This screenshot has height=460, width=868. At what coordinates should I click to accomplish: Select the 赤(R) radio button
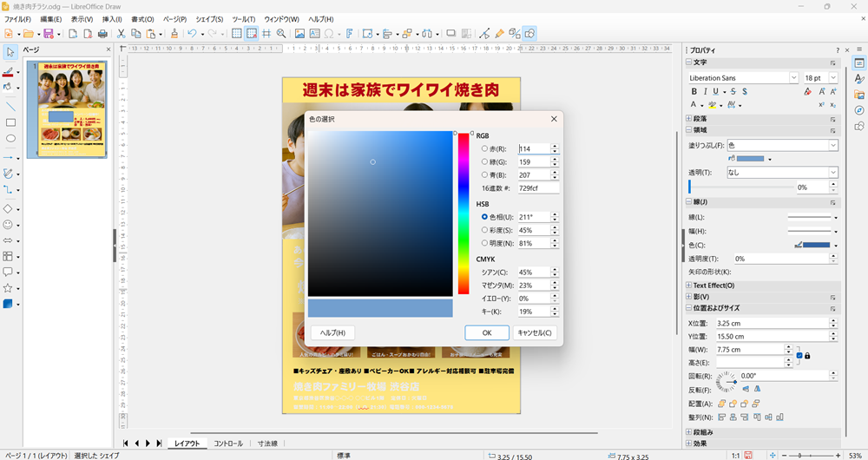(484, 148)
